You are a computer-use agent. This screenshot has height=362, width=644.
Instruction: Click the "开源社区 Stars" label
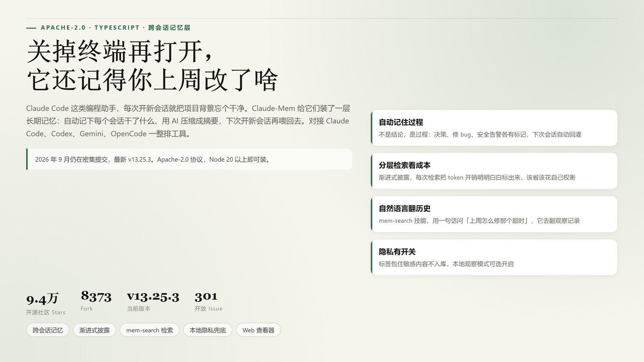coord(45,313)
